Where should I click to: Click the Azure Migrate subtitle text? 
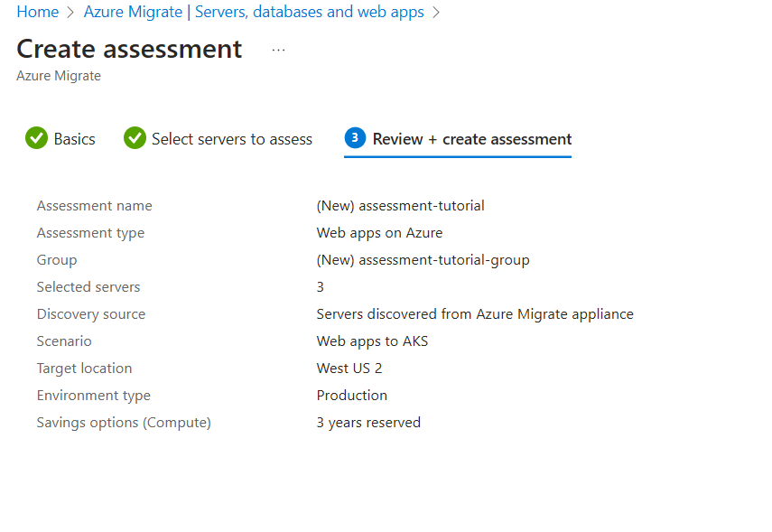(x=58, y=76)
